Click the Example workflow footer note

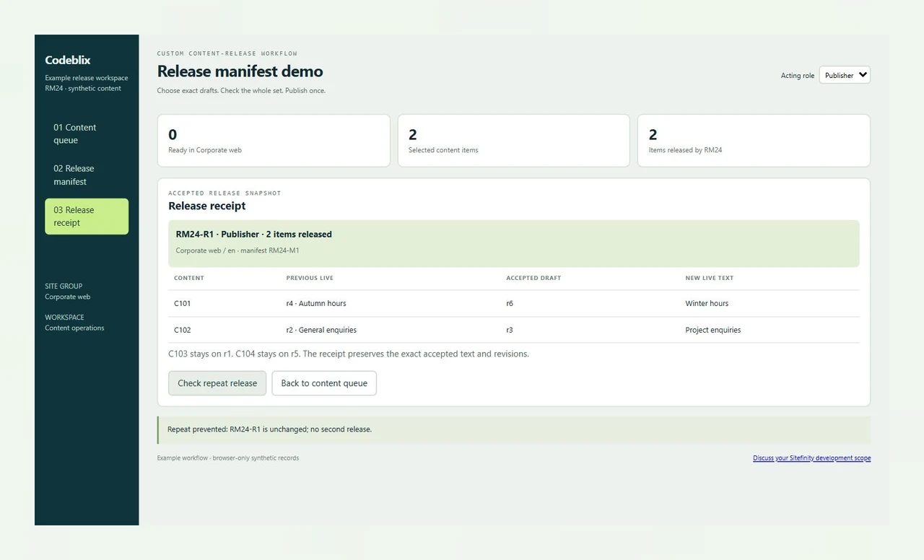click(228, 458)
